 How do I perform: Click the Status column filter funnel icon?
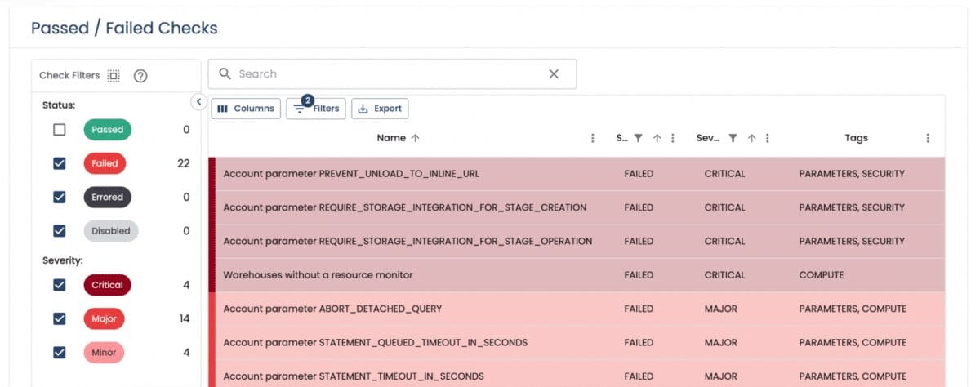click(x=639, y=138)
